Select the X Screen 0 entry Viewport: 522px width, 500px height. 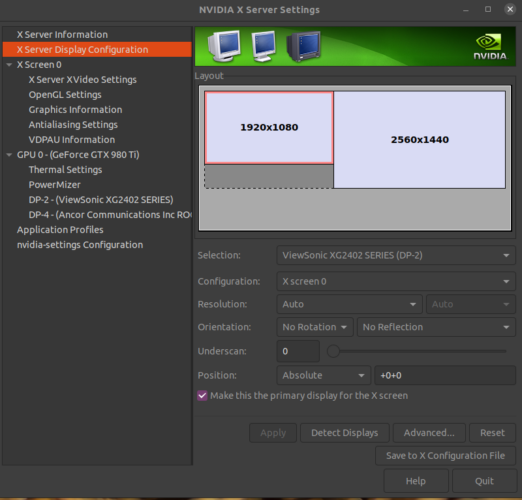pos(39,65)
